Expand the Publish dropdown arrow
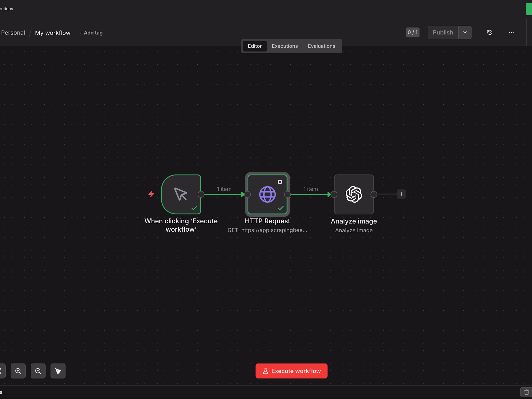This screenshot has width=532, height=399. pos(465,32)
